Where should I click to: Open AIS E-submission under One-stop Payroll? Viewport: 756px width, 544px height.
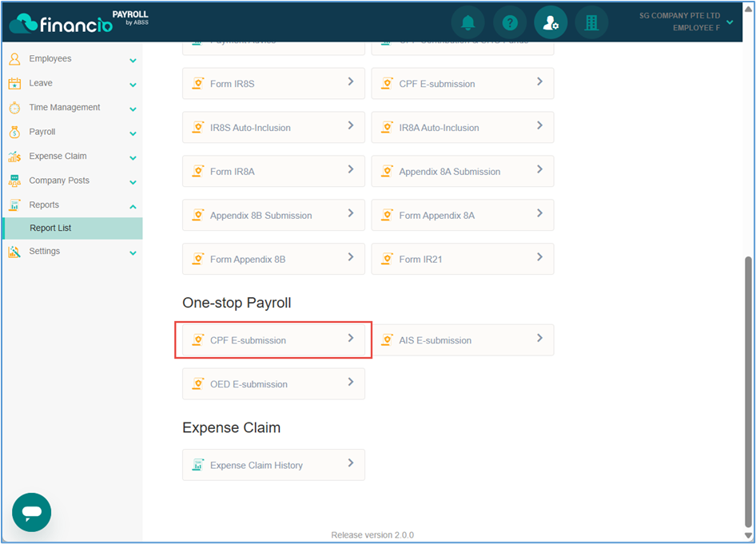point(463,340)
